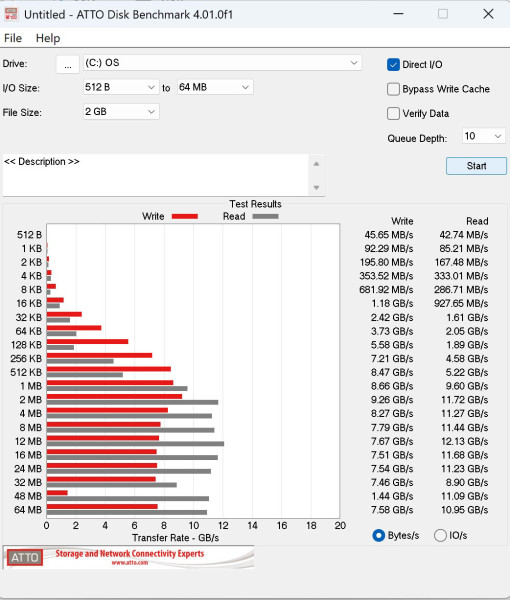Click the read value 10.95 GB/s

click(x=464, y=510)
